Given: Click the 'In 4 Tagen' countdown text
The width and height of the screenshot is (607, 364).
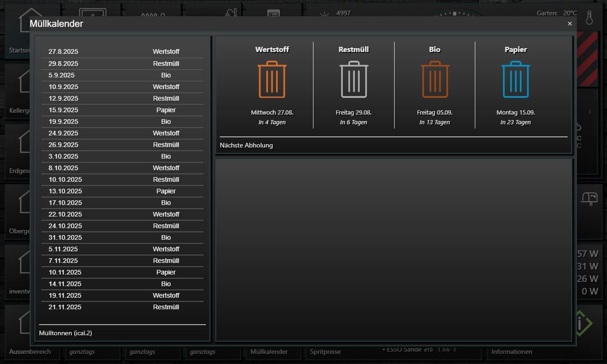Looking at the screenshot, I should coord(272,122).
